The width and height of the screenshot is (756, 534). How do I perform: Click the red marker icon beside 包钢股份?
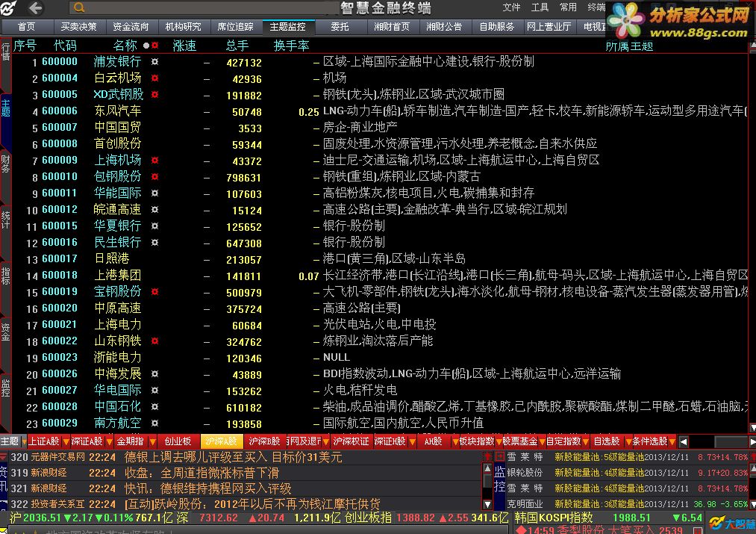(154, 176)
